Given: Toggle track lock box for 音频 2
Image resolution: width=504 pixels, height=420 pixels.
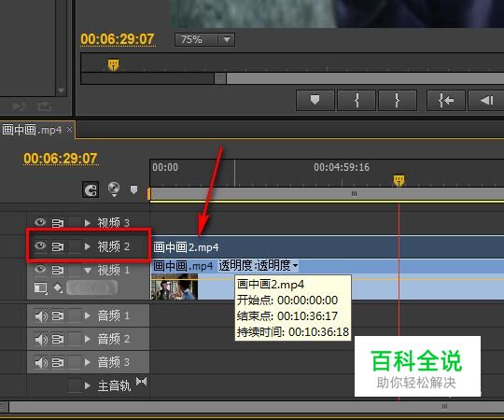Looking at the screenshot, I should click(x=75, y=339).
